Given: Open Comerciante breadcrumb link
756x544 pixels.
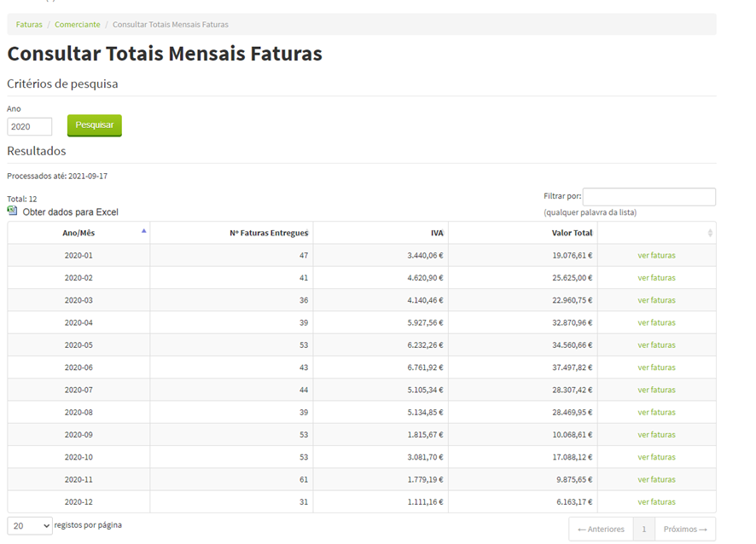Looking at the screenshot, I should pos(77,25).
